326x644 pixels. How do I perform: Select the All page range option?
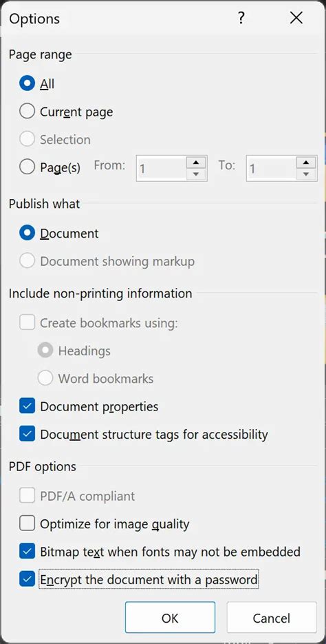coord(27,84)
